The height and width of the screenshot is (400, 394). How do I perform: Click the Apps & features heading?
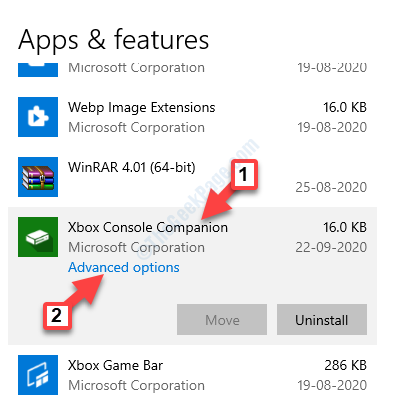114,40
